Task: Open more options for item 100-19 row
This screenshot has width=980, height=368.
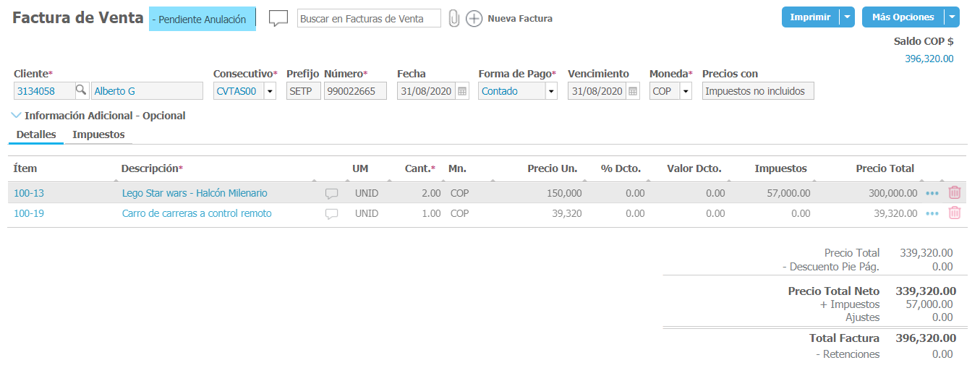Action: pyautogui.click(x=932, y=214)
